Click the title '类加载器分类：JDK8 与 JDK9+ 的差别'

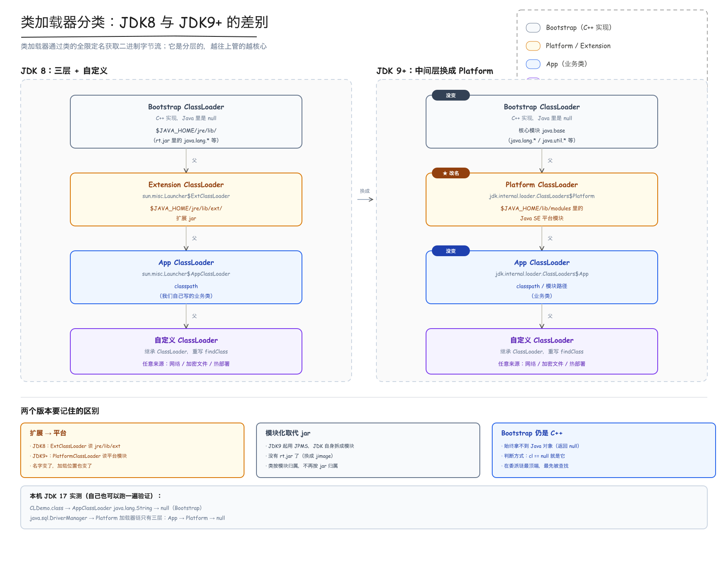[x=145, y=22]
